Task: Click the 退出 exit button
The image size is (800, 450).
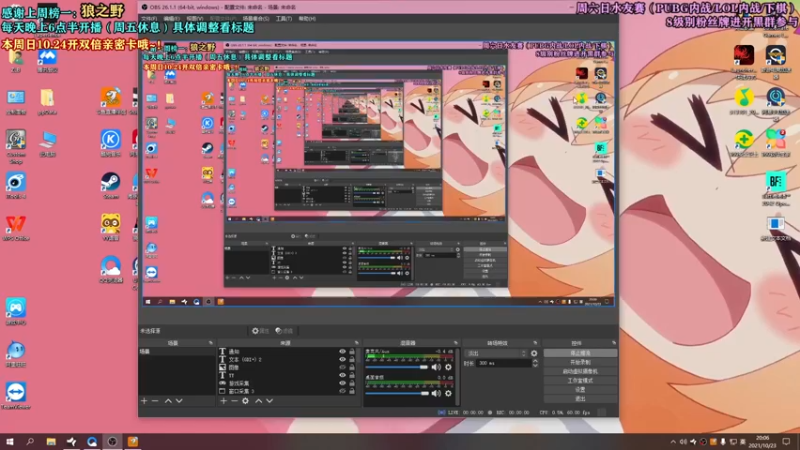Action: [x=580, y=399]
